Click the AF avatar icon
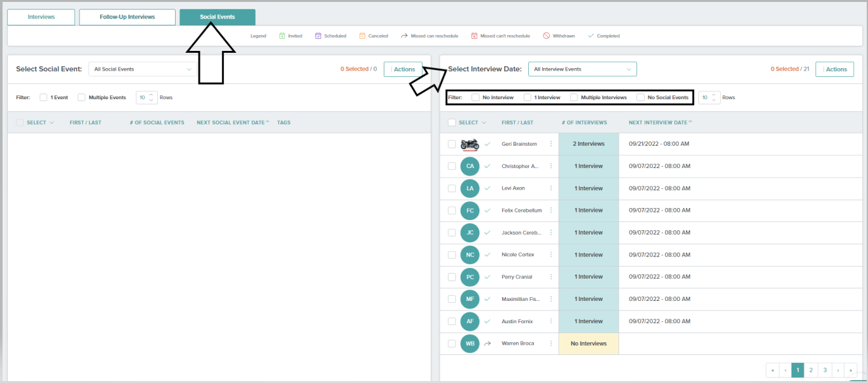The height and width of the screenshot is (383, 868). point(470,321)
